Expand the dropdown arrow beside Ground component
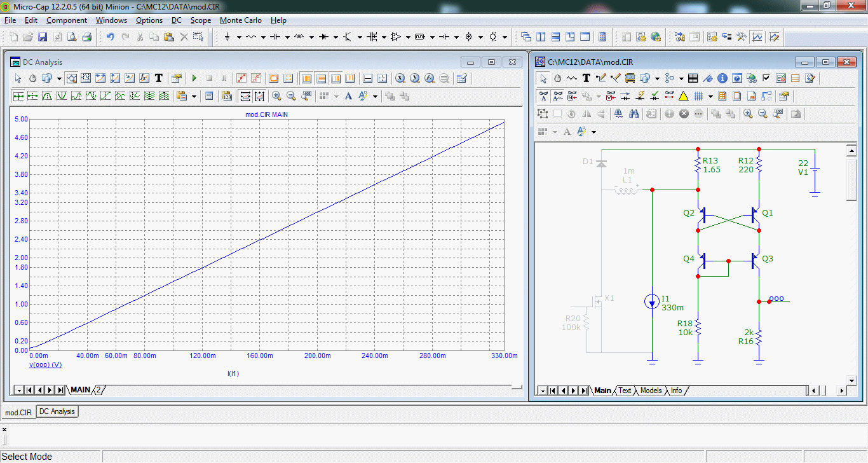This screenshot has width=868, height=463. (239, 37)
